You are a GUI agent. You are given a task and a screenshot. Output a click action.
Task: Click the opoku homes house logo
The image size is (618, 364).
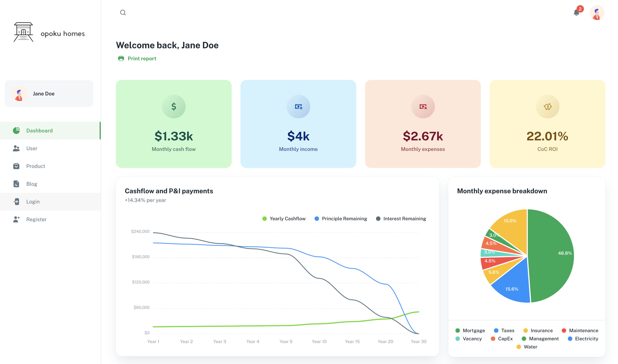23,32
